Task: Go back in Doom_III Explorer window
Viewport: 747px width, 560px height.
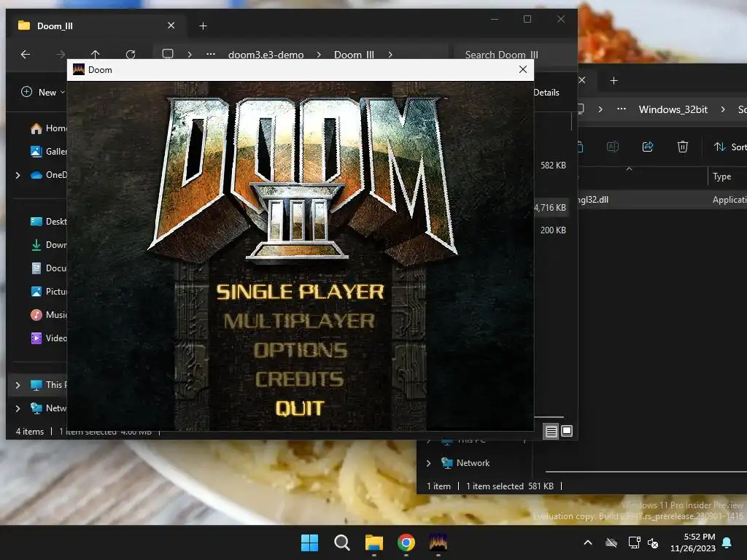Action: coord(26,54)
